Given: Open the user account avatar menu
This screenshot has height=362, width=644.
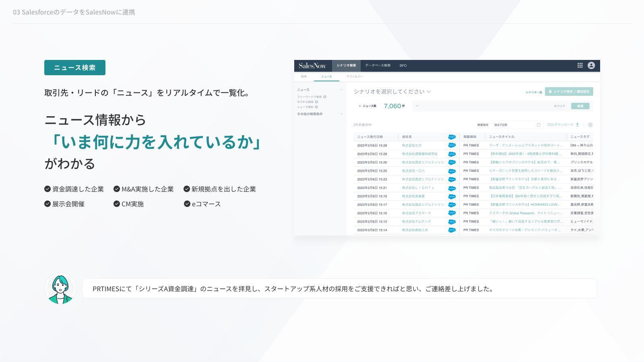Looking at the screenshot, I should [591, 66].
